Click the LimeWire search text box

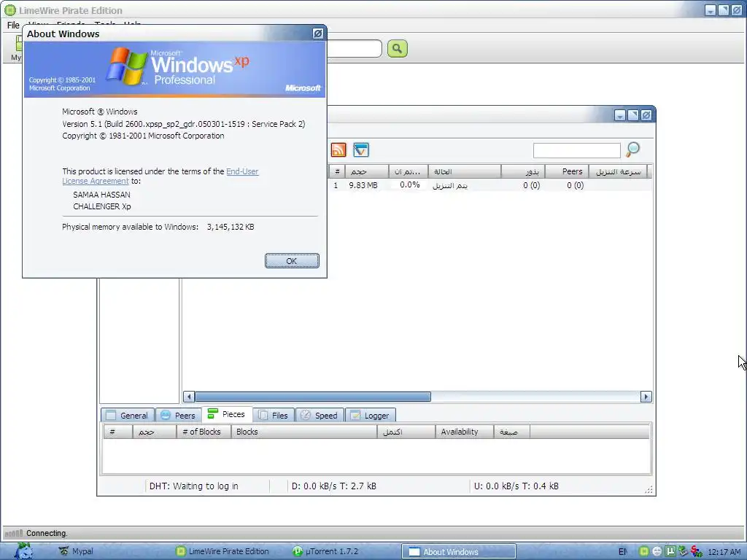coord(354,49)
